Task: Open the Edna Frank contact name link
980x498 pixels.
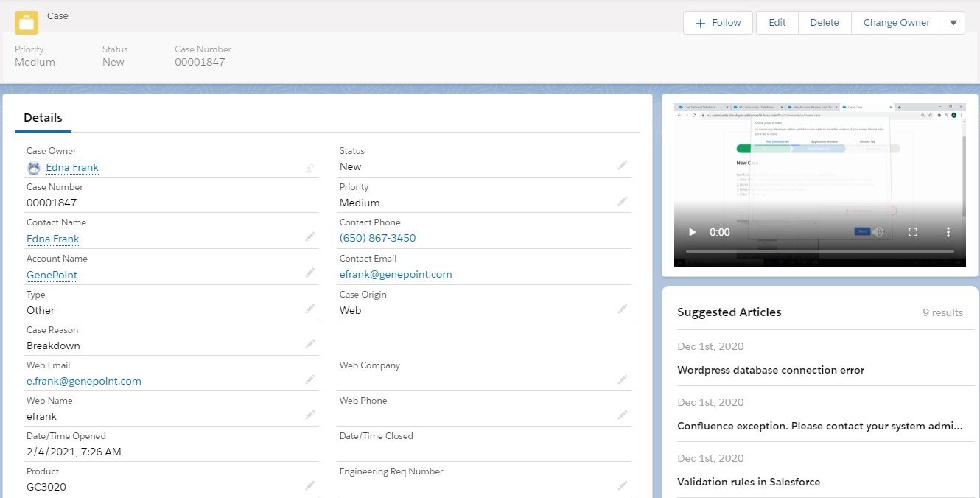Action: (53, 239)
